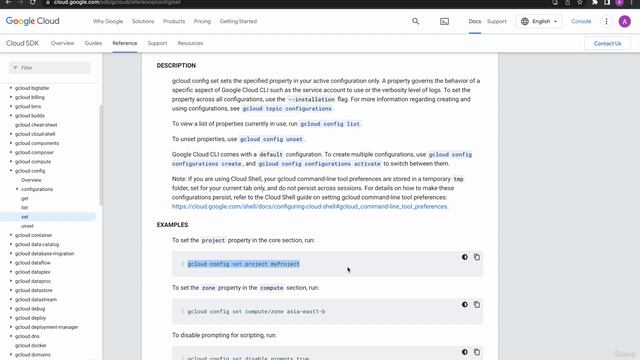Expand gcloud container tree node

tap(11, 235)
